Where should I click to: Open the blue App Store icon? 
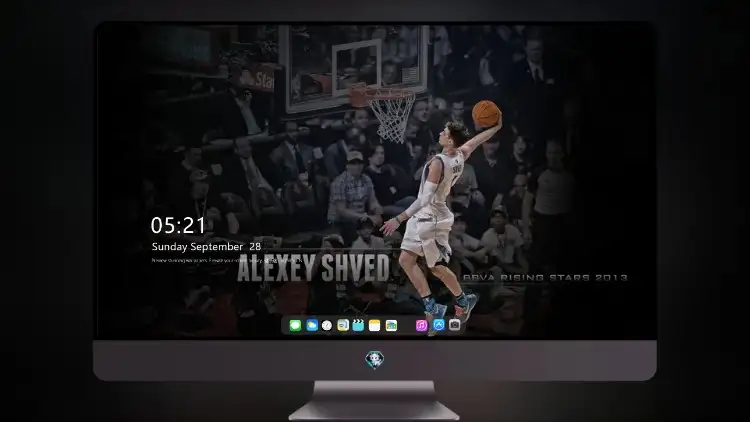[439, 325]
